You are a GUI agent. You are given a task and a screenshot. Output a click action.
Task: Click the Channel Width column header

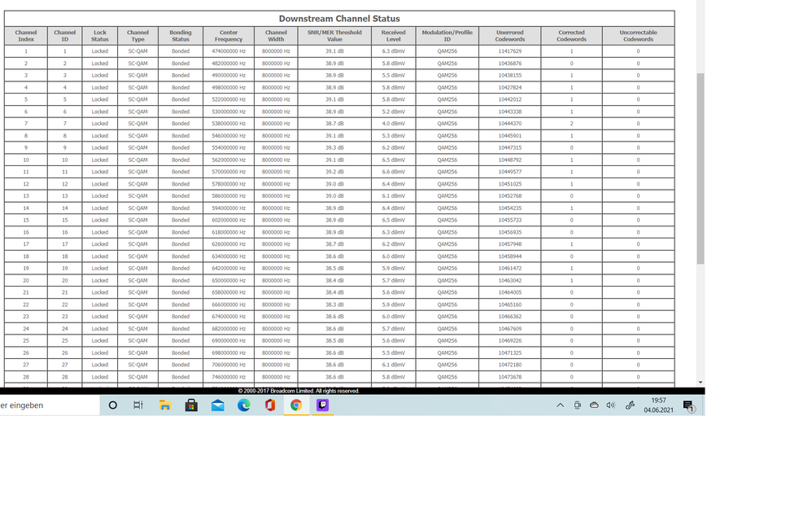pyautogui.click(x=276, y=36)
